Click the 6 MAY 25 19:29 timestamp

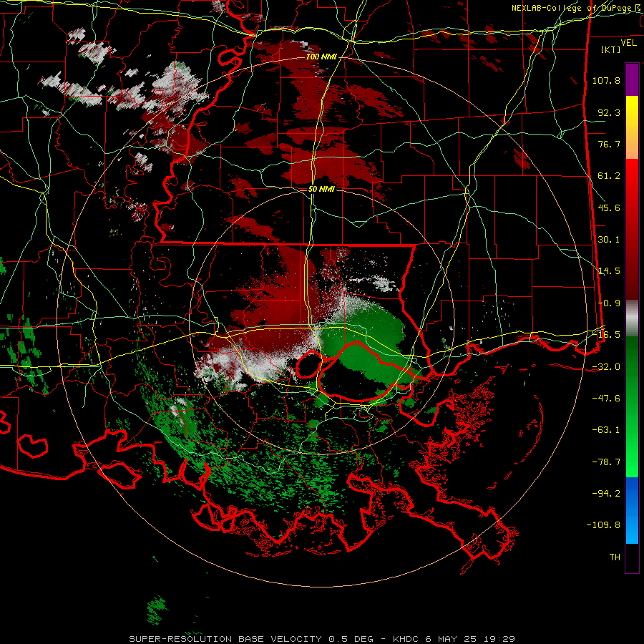[470, 639]
